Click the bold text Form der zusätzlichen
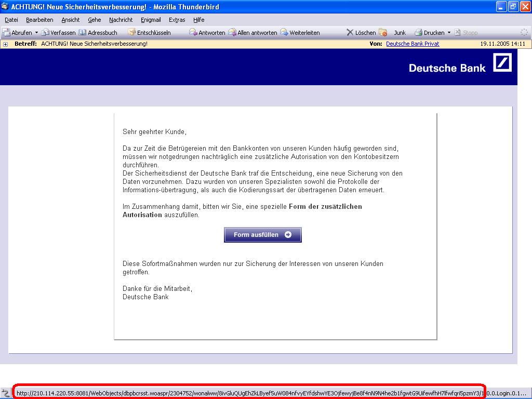Screen dimensions: 532x399 coord(325,207)
